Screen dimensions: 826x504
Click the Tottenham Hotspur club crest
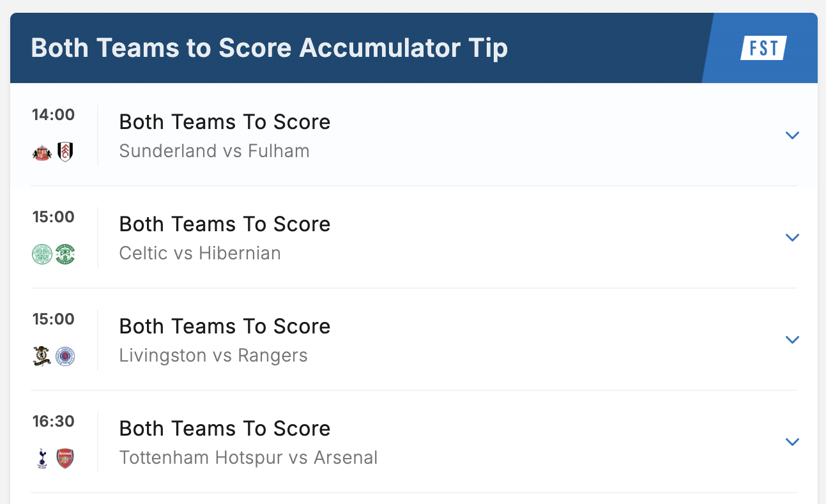pos(42,459)
